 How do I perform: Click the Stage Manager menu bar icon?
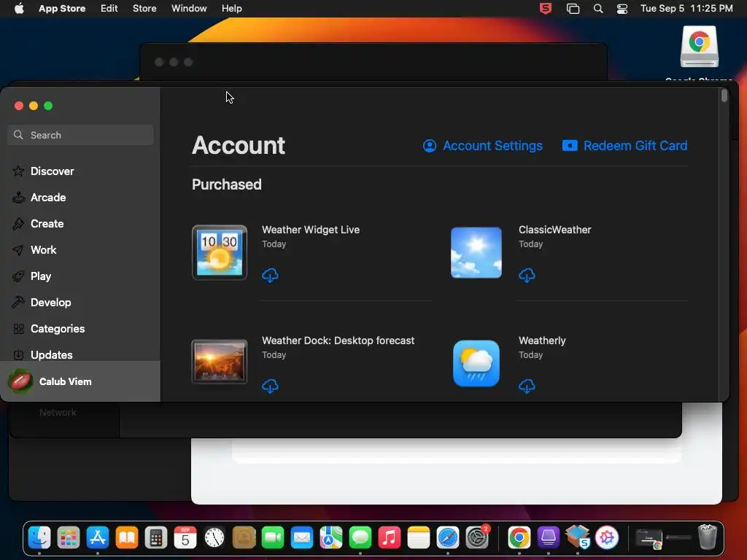point(573,8)
